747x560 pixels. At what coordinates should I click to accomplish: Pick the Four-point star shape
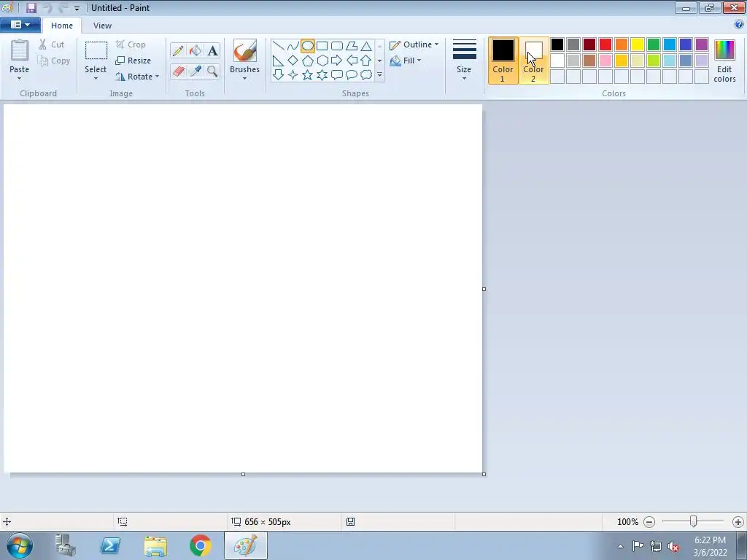(x=293, y=75)
